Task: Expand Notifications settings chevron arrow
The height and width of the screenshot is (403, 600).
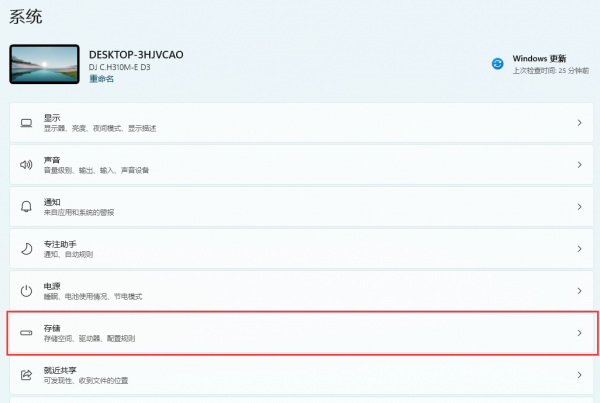Action: [x=579, y=207]
